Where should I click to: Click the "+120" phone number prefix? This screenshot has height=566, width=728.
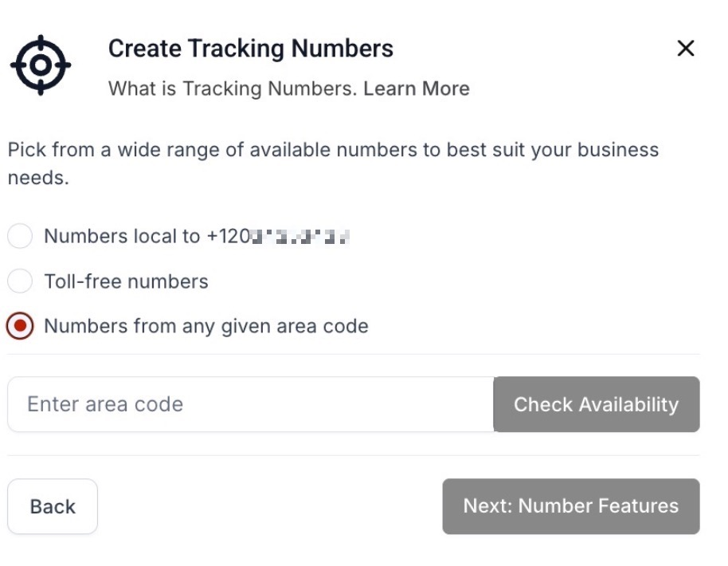click(227, 237)
